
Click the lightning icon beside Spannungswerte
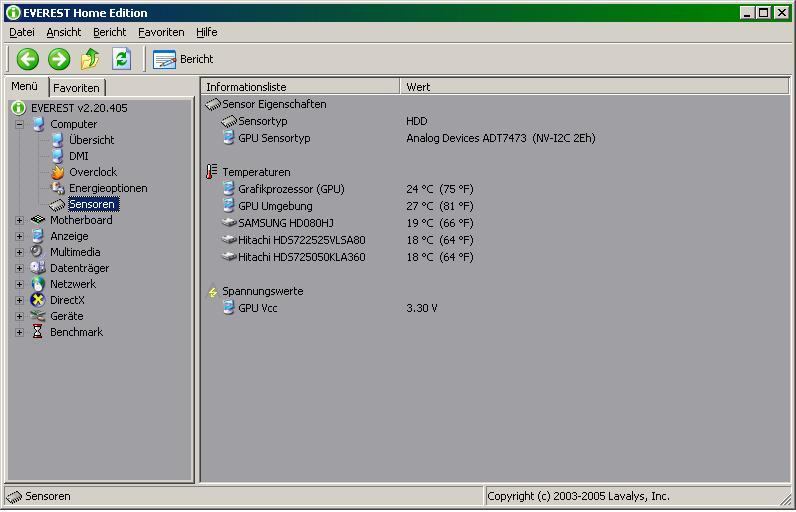tap(213, 292)
